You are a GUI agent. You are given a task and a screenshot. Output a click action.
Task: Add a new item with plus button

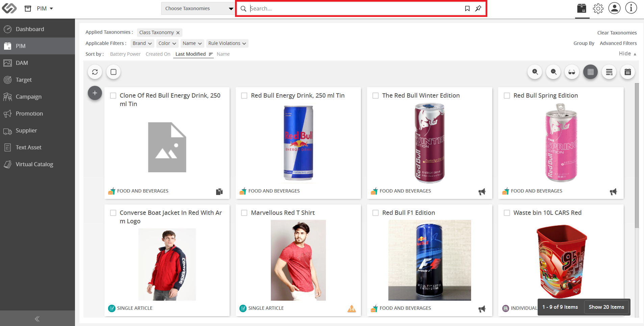(x=95, y=93)
